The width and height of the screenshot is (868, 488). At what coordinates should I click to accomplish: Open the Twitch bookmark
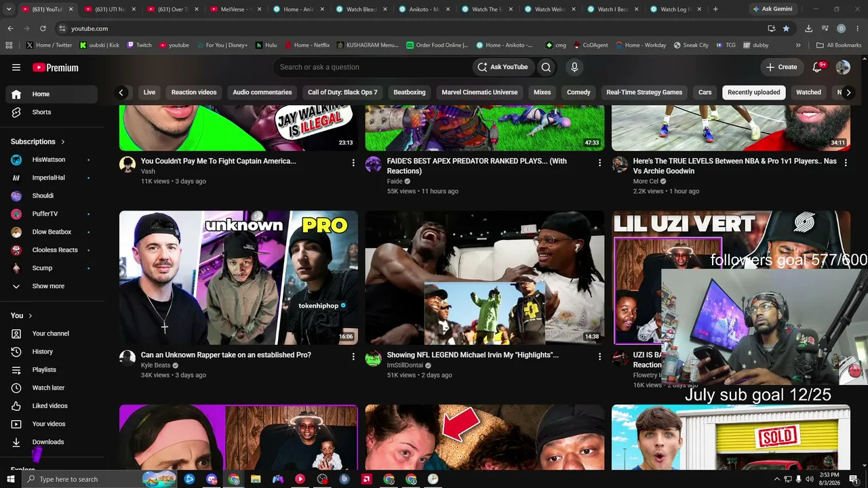[x=139, y=45]
